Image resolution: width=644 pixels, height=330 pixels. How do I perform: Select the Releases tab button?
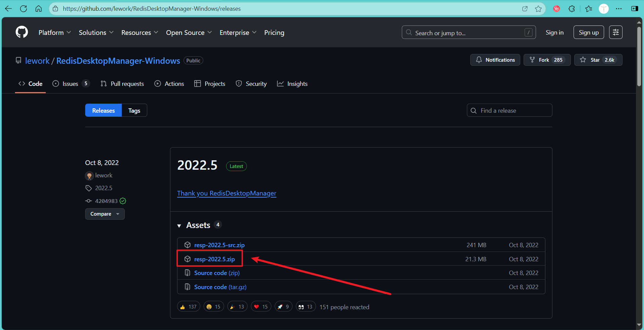click(103, 110)
